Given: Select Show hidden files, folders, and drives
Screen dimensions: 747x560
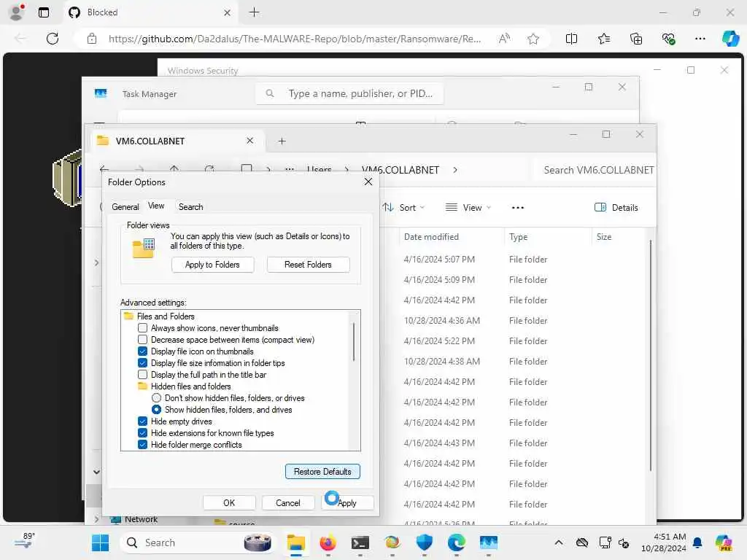Looking at the screenshot, I should 156,410.
